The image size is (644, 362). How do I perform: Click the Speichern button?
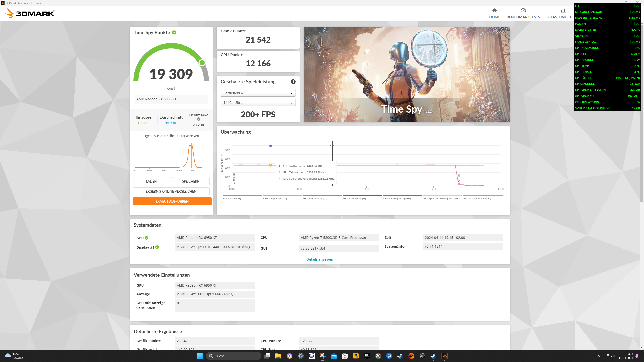[x=191, y=181]
